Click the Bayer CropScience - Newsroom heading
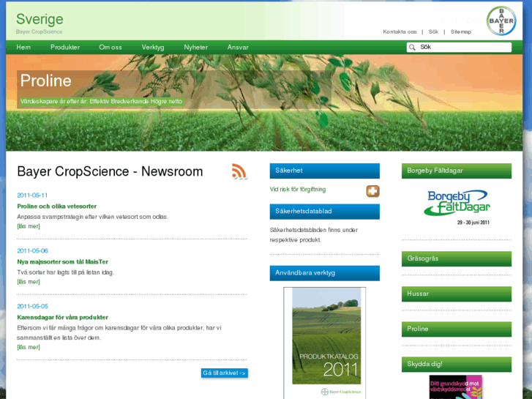532x399 pixels. pos(110,171)
